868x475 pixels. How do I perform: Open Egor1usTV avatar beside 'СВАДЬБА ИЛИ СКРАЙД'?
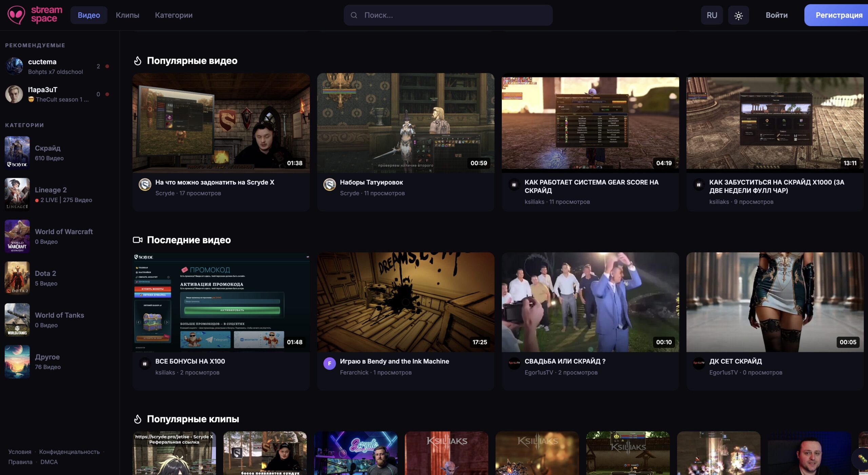point(514,364)
